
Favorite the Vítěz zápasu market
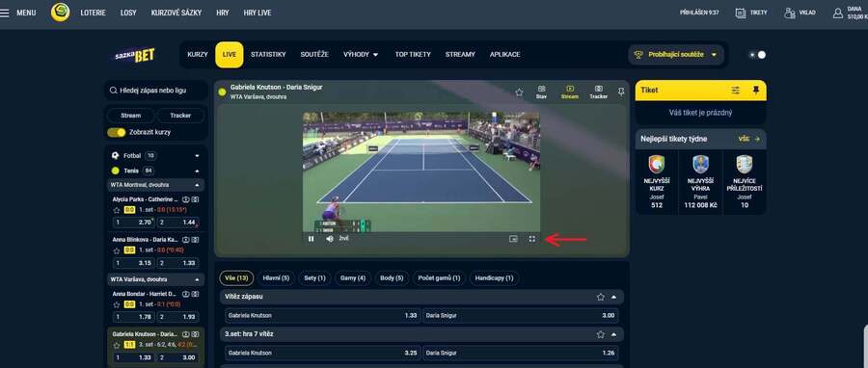coord(601,297)
